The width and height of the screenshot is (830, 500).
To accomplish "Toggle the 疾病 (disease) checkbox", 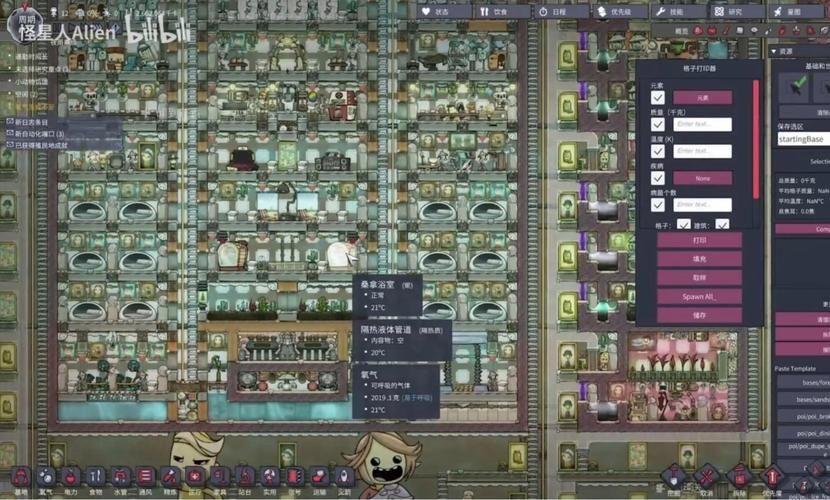I will (657, 178).
